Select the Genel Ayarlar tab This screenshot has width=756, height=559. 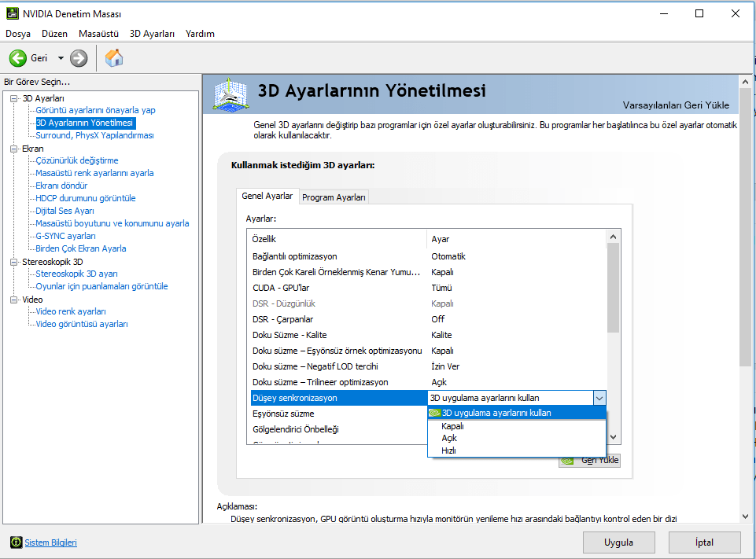click(x=267, y=196)
